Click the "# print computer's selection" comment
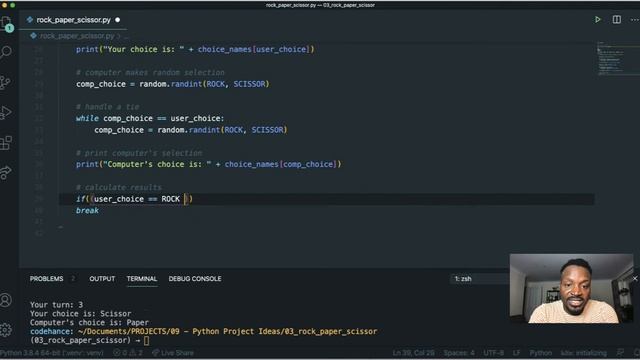 (x=139, y=153)
